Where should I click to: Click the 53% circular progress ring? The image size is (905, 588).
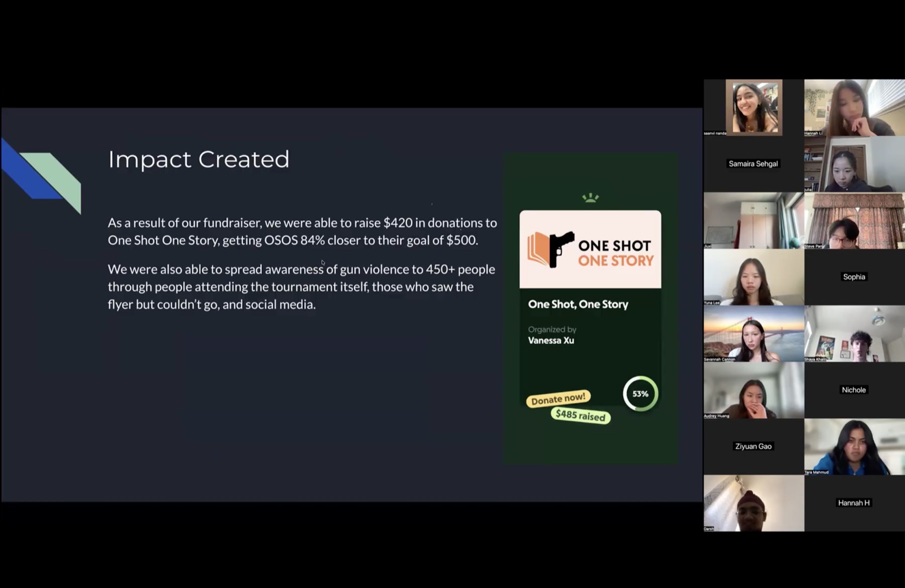pyautogui.click(x=641, y=394)
